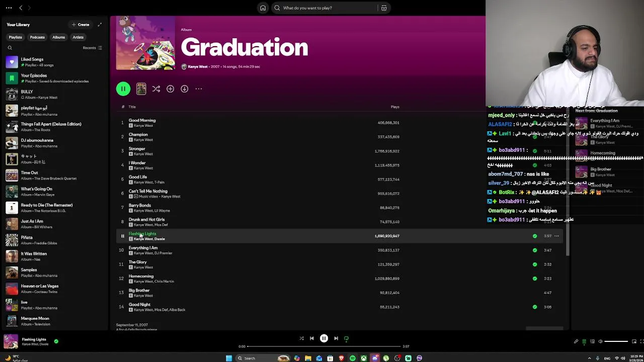644x362 pixels.
Task: Select the Good Morning track
Action: pos(142,120)
